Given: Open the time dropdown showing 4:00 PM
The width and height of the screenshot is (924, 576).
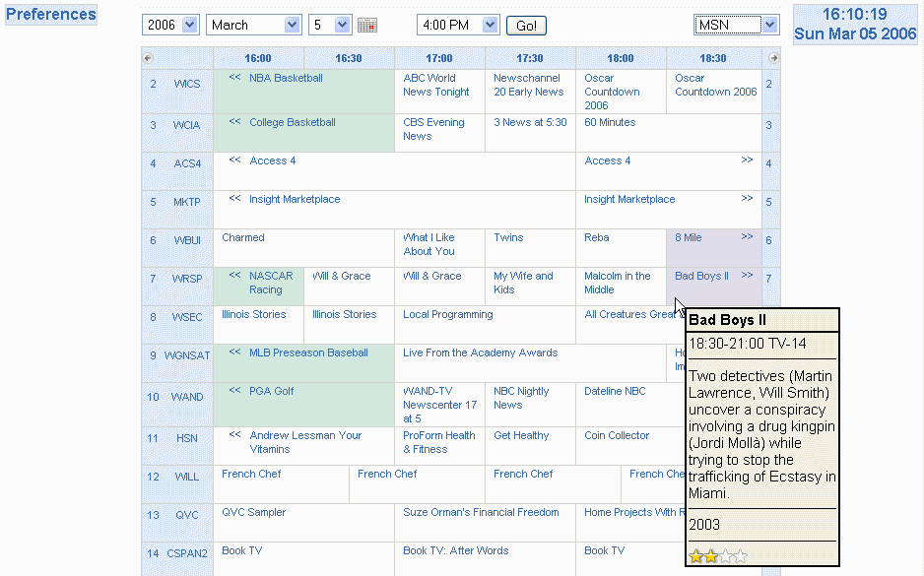Looking at the screenshot, I should pos(458,25).
